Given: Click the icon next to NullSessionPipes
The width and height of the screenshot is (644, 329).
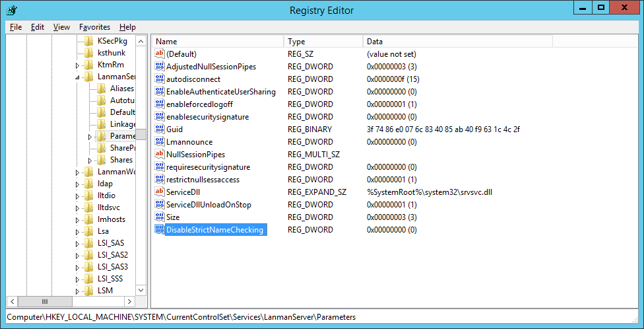Looking at the screenshot, I should [x=159, y=154].
